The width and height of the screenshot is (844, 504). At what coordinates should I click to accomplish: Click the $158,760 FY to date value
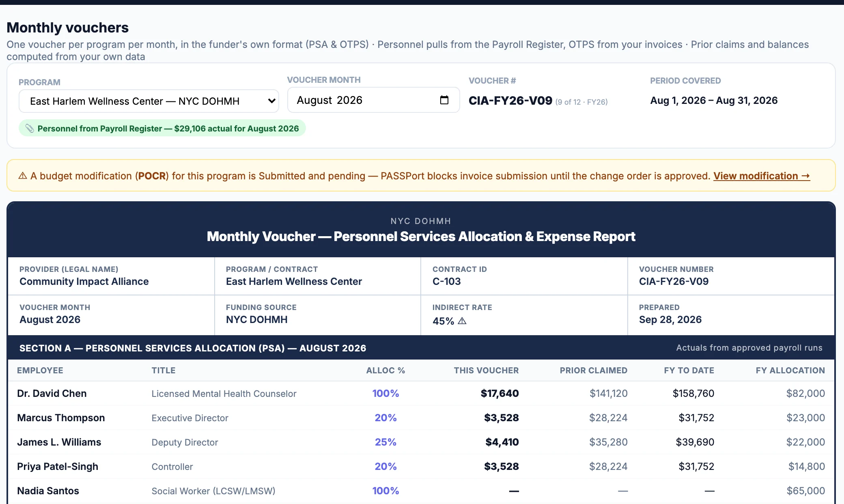pos(693,393)
